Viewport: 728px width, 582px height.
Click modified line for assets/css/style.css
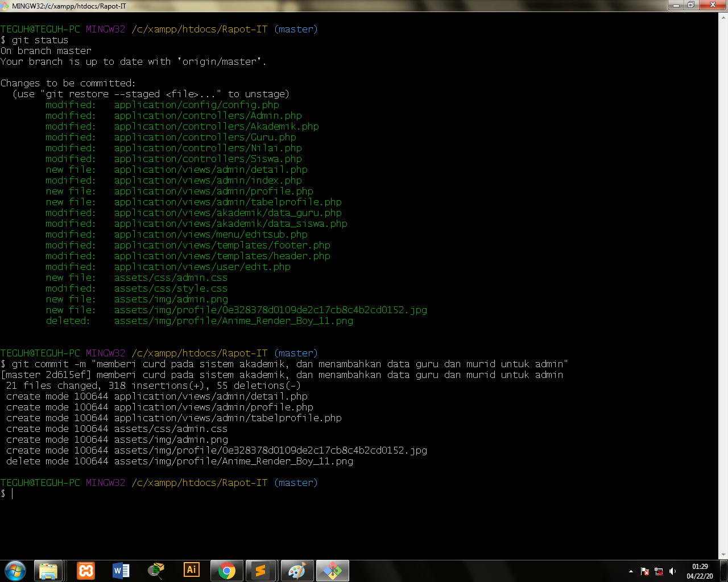pos(137,289)
